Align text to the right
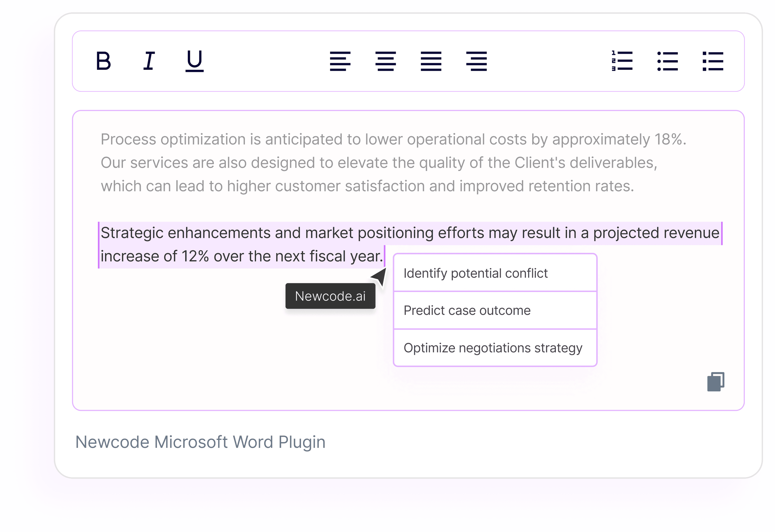Image resolution: width=775 pixels, height=532 pixels. [476, 61]
